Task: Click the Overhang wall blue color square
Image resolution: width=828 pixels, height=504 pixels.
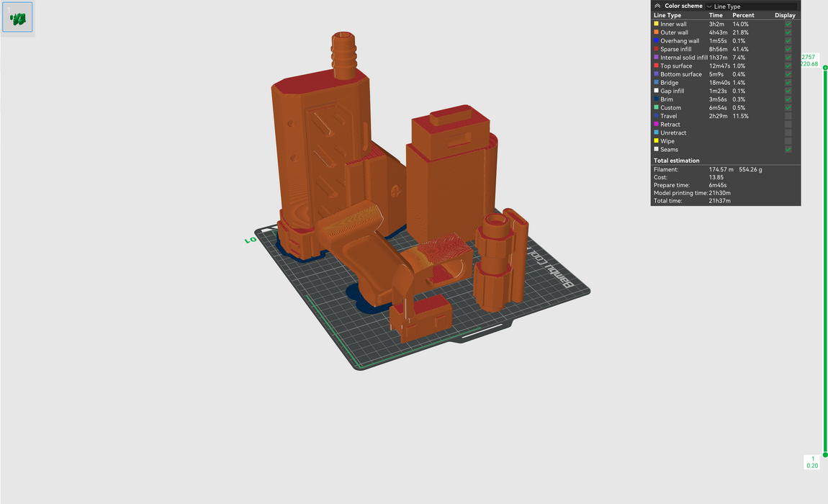Action: [656, 41]
